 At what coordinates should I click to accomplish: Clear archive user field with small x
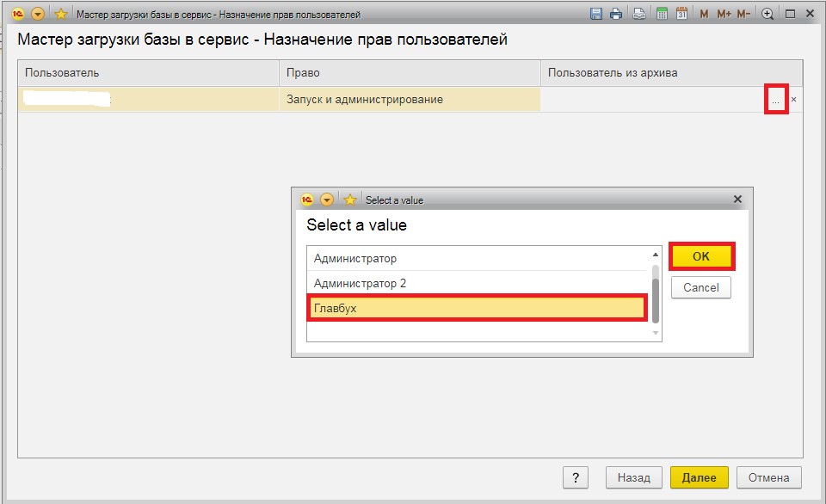coord(794,100)
